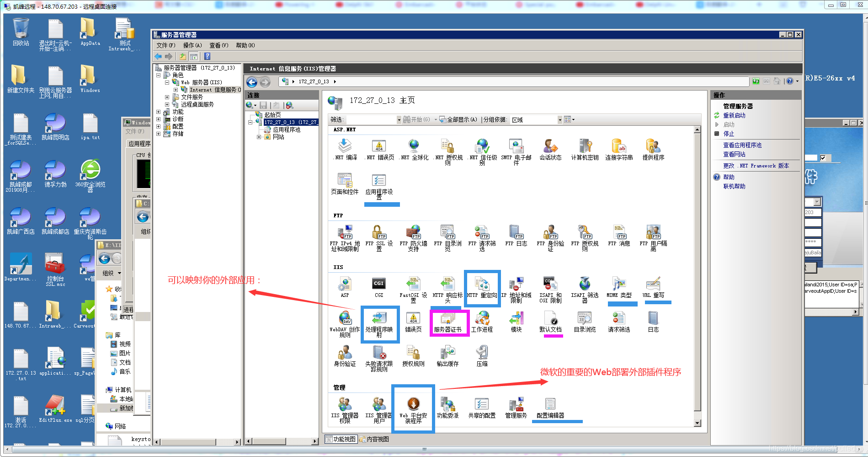This screenshot has height=457, width=868.
Task: Open the 模块 feature icon
Action: pos(516,322)
